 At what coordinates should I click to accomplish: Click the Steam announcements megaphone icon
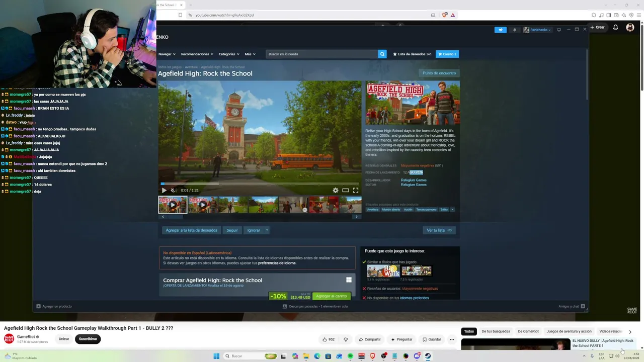[x=500, y=30]
